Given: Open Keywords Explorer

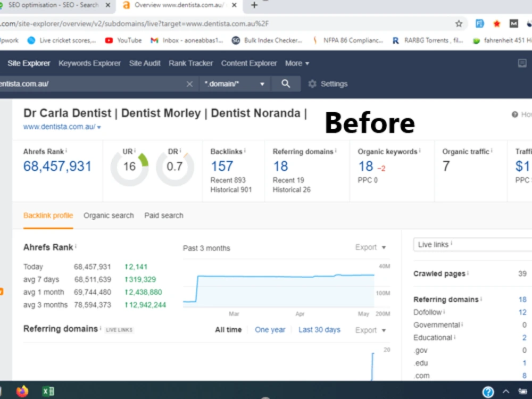Looking at the screenshot, I should [x=89, y=63].
